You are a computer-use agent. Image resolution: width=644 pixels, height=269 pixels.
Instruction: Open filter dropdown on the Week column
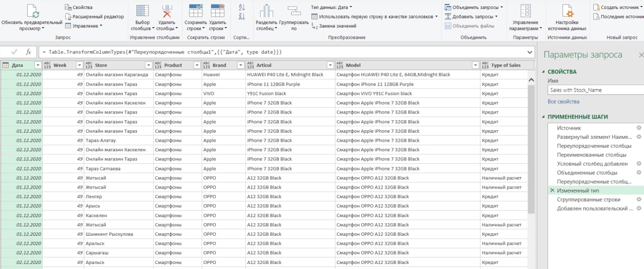coord(79,65)
